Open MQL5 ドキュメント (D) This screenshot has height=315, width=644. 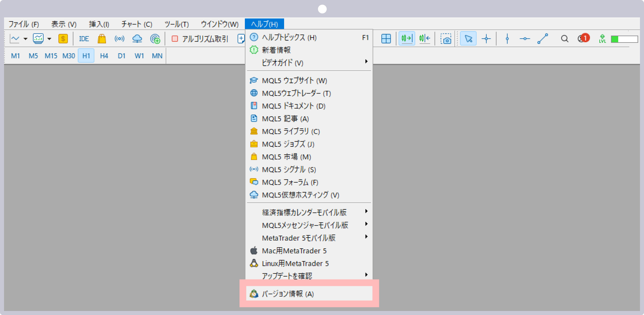[x=309, y=106]
